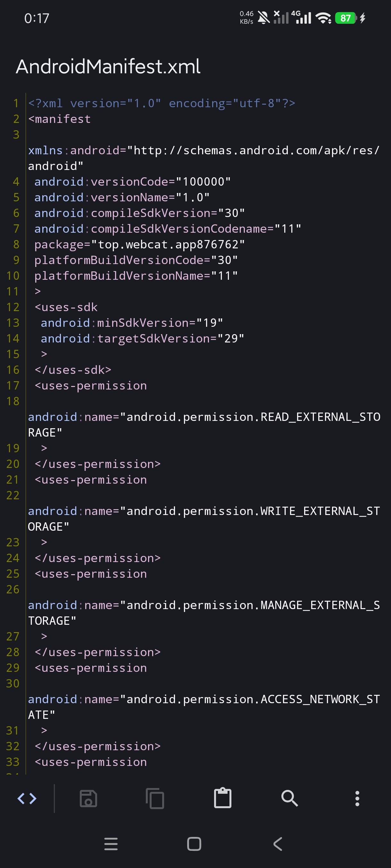Tap the Android back navigation arrow
391x868 pixels.
click(x=278, y=844)
